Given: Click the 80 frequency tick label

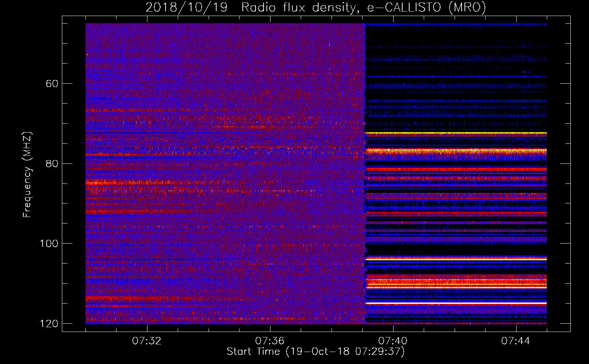Looking at the screenshot, I should [52, 163].
